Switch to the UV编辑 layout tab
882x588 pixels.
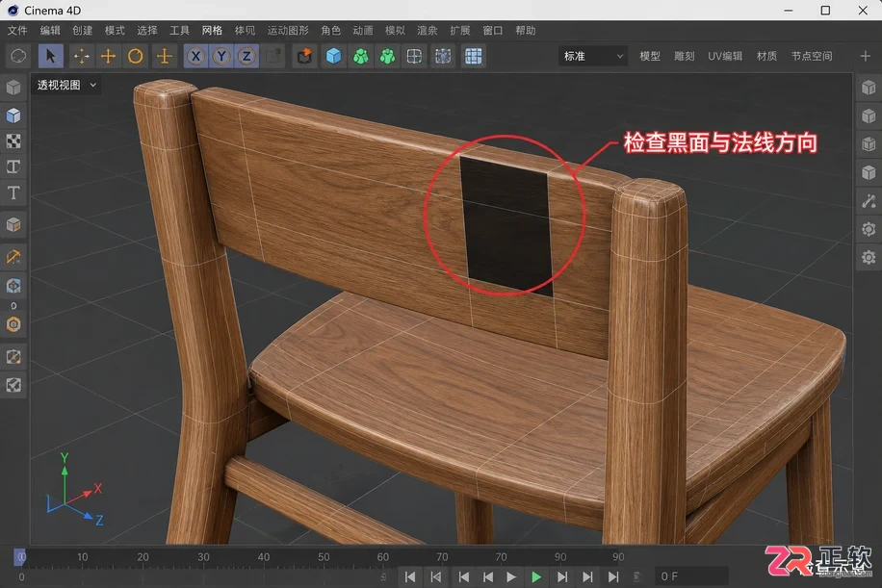[x=725, y=56]
